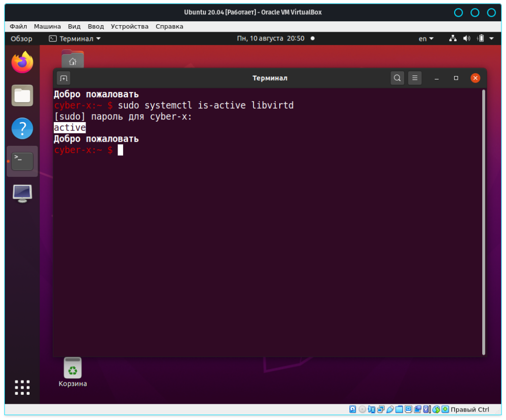
Task: Open Firefox from the Ubuntu dock
Action: pos(22,63)
